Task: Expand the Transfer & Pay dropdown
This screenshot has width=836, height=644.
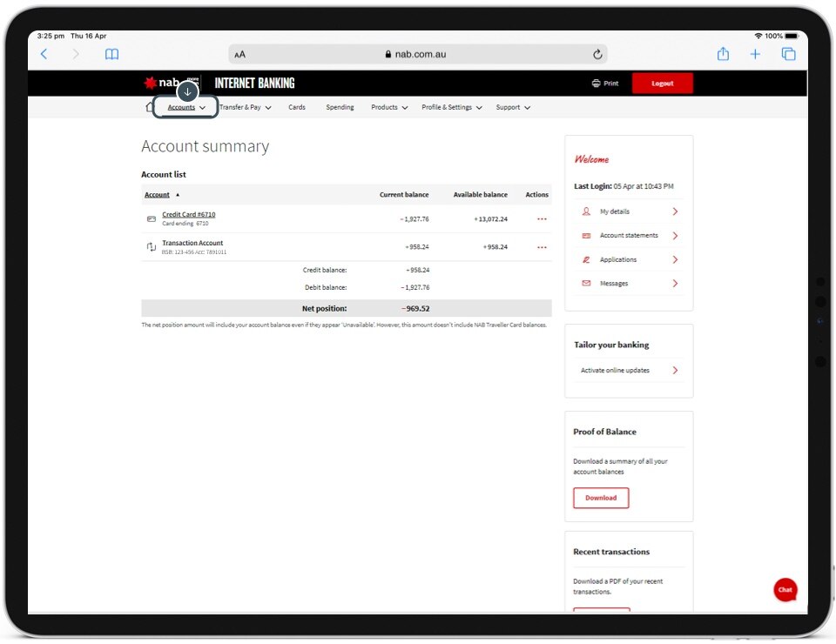Action: coord(245,108)
